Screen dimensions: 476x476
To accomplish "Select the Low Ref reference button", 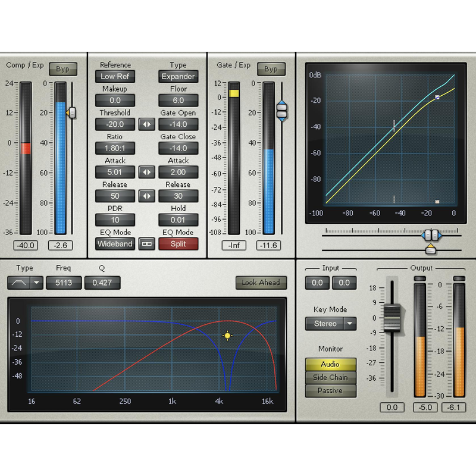I will coord(115,76).
